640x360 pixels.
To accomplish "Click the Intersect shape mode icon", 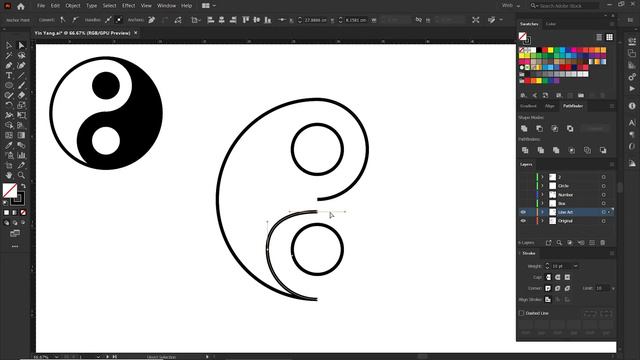I will click(555, 129).
